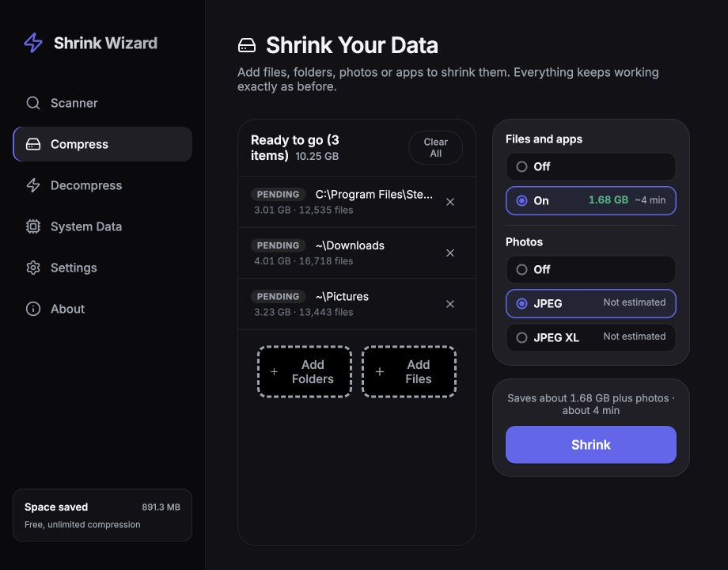Click the Add Files button
This screenshot has height=570, width=728.
point(409,371)
